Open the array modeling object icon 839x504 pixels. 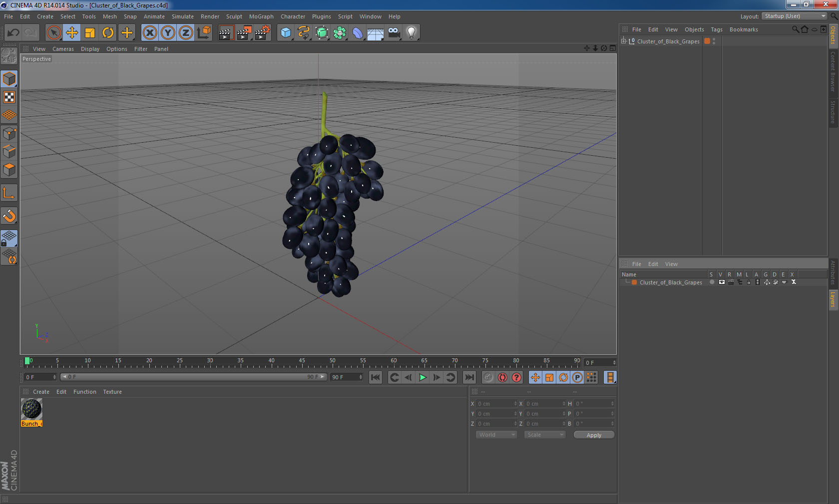coord(340,33)
